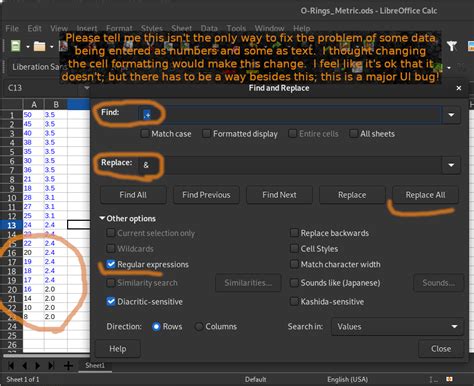Click the Find Next button
The width and height of the screenshot is (474, 386).
[279, 195]
